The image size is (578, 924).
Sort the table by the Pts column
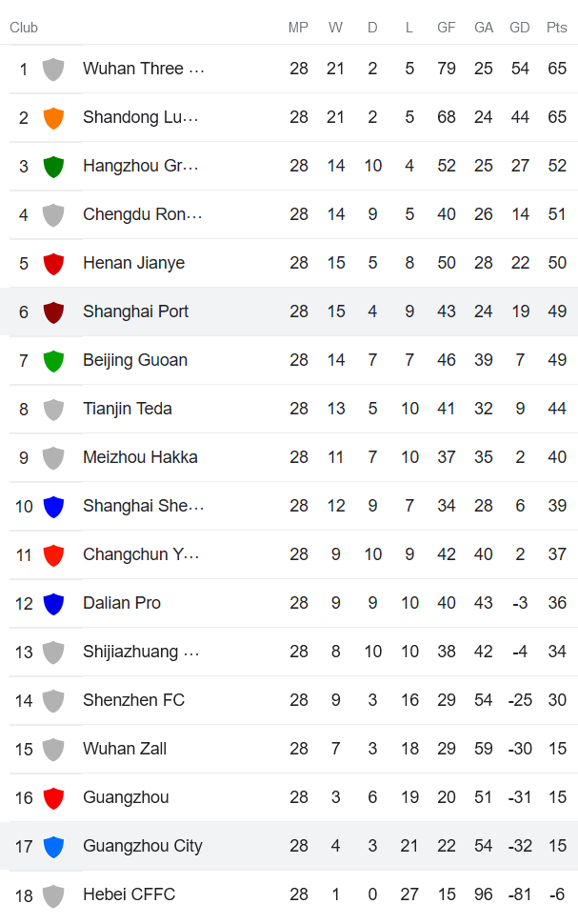556,28
